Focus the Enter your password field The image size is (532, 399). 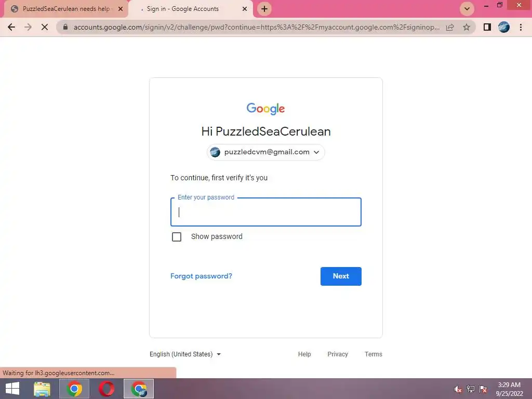[265, 212]
